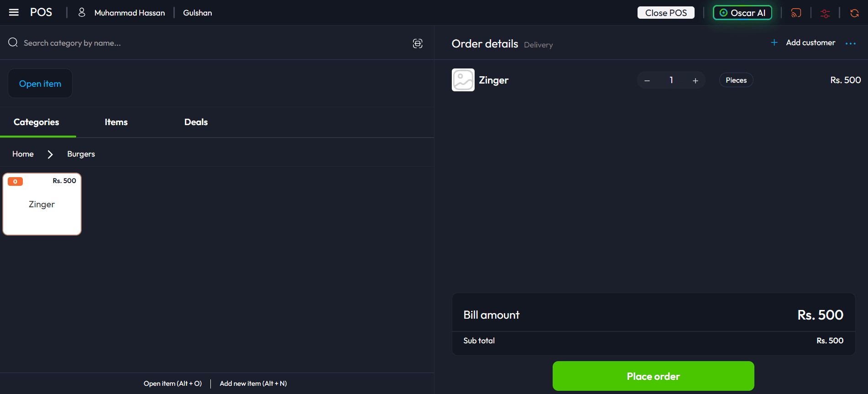Viewport: 868px width, 394px height.
Task: Switch to the Items tab
Action: coord(116,122)
